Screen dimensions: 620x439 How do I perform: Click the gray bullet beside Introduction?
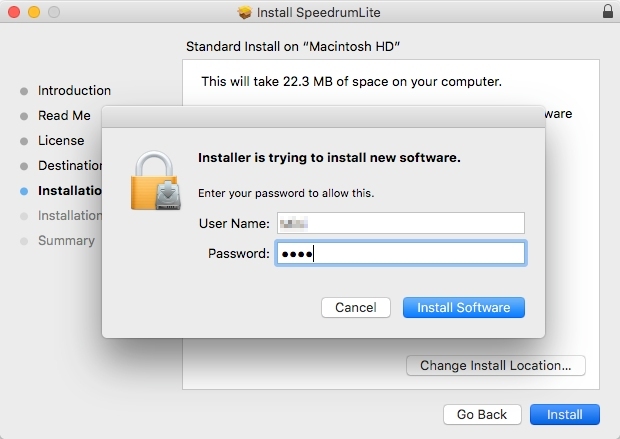(x=24, y=91)
